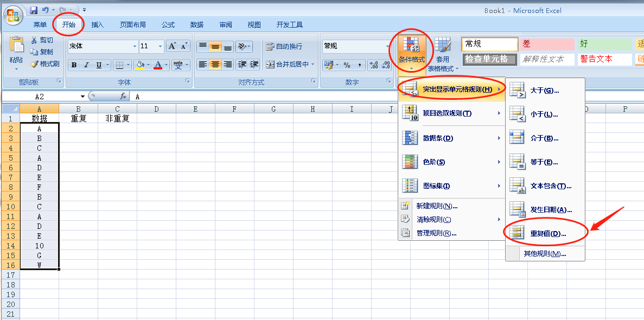The width and height of the screenshot is (644, 320).
Task: Expand Merge and Center (合并后居中) arrow
Action: click(313, 65)
